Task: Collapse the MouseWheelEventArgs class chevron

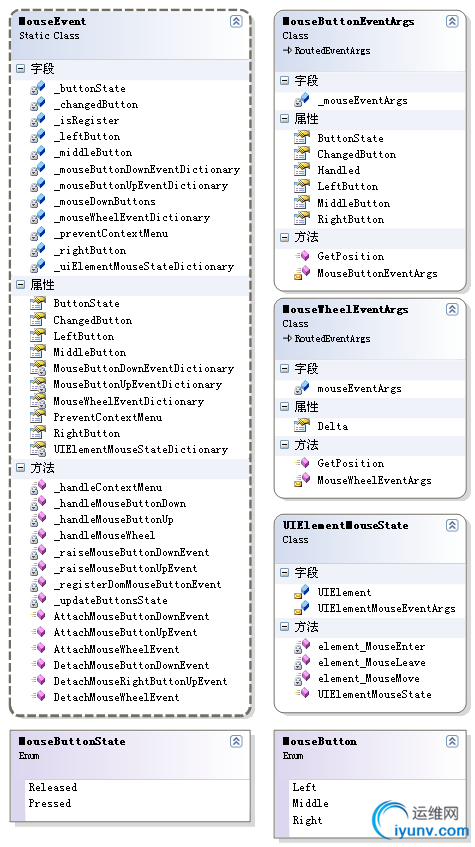Action: 452,309
